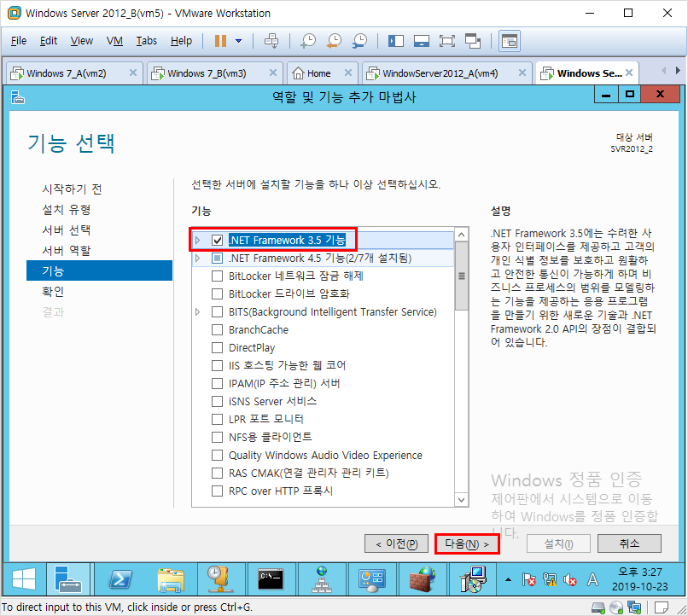Click the Send Ctrl+Alt+Del toolbar icon
Screen dimensions: 688x616
(x=271, y=41)
